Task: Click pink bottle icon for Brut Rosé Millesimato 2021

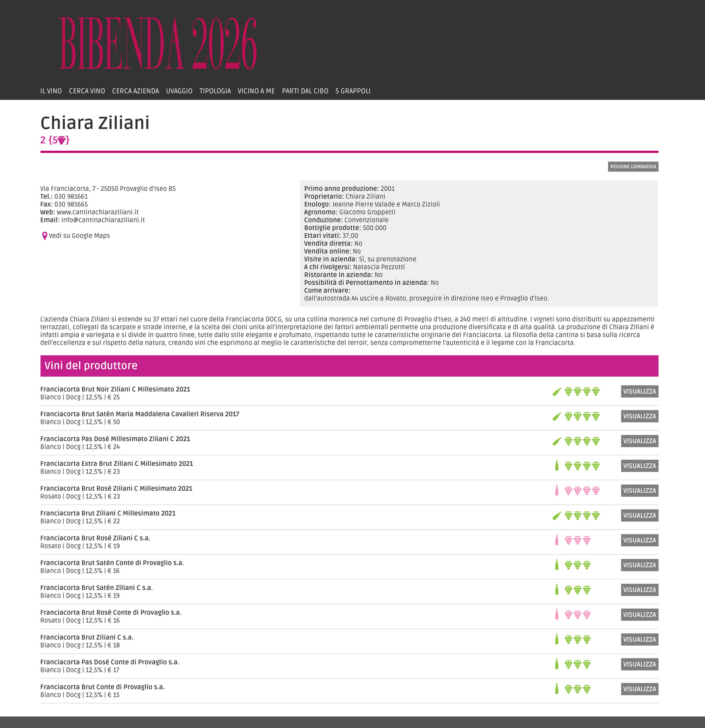Action: tap(556, 491)
